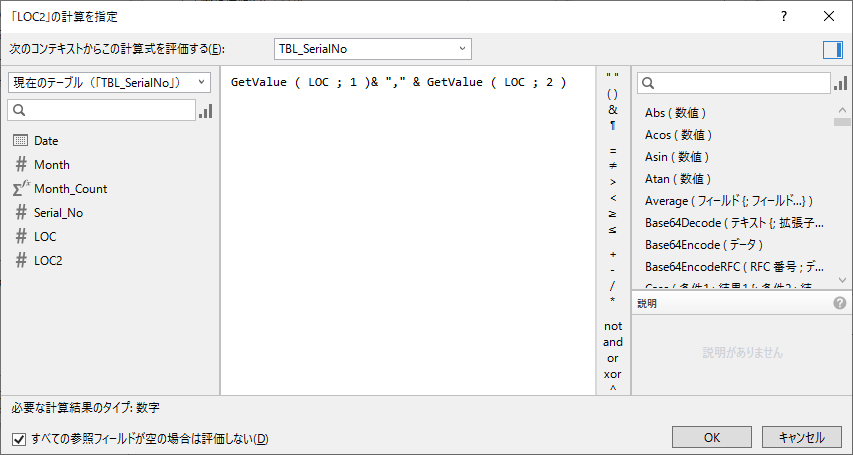Insert the ampersand concatenation operator
This screenshot has width=853, height=455.
coord(613,109)
